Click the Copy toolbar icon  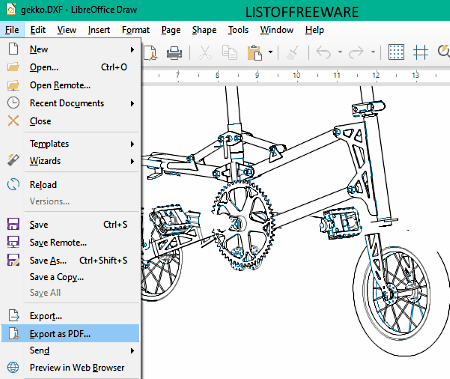coord(229,53)
